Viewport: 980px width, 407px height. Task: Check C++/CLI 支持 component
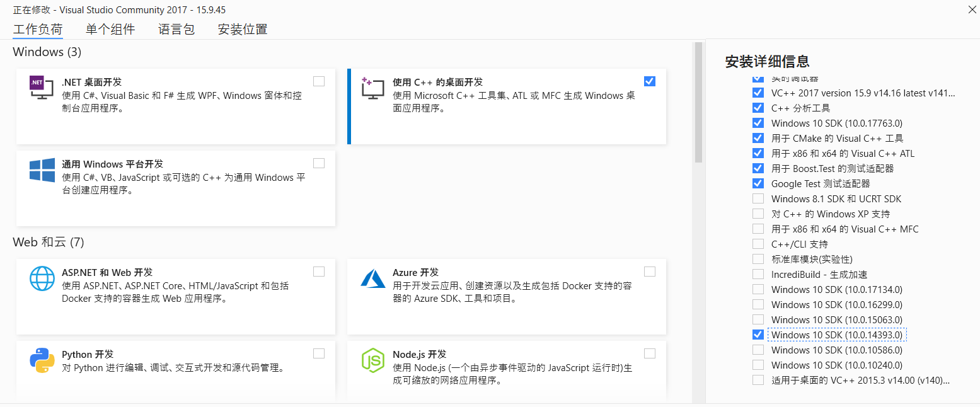[758, 244]
